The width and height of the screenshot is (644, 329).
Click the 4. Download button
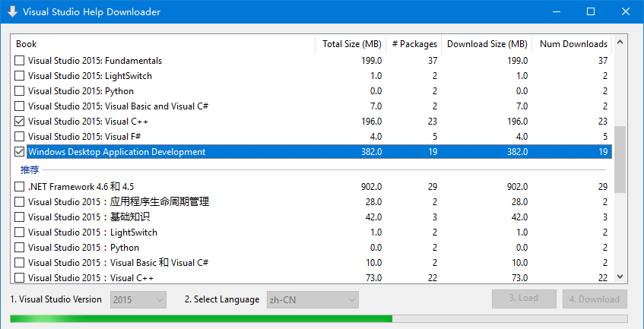(595, 299)
